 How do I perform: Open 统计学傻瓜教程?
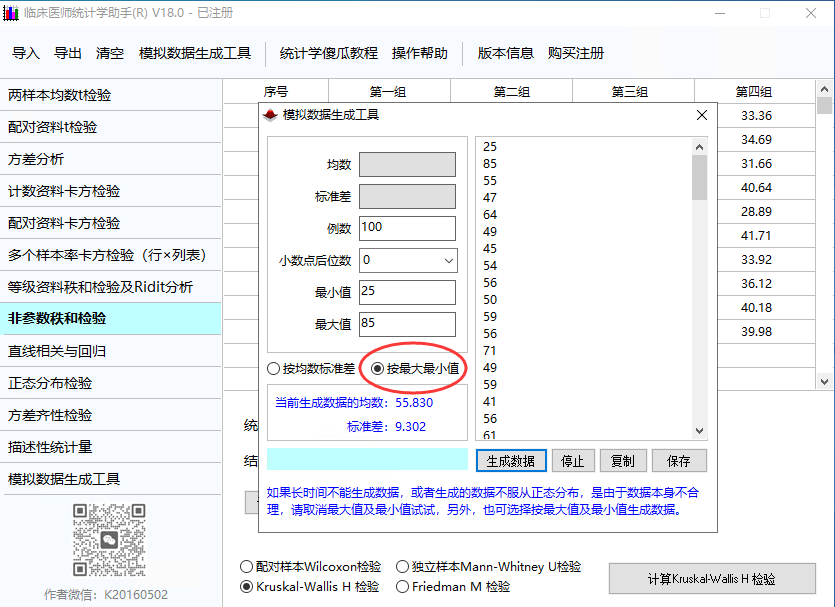(329, 53)
